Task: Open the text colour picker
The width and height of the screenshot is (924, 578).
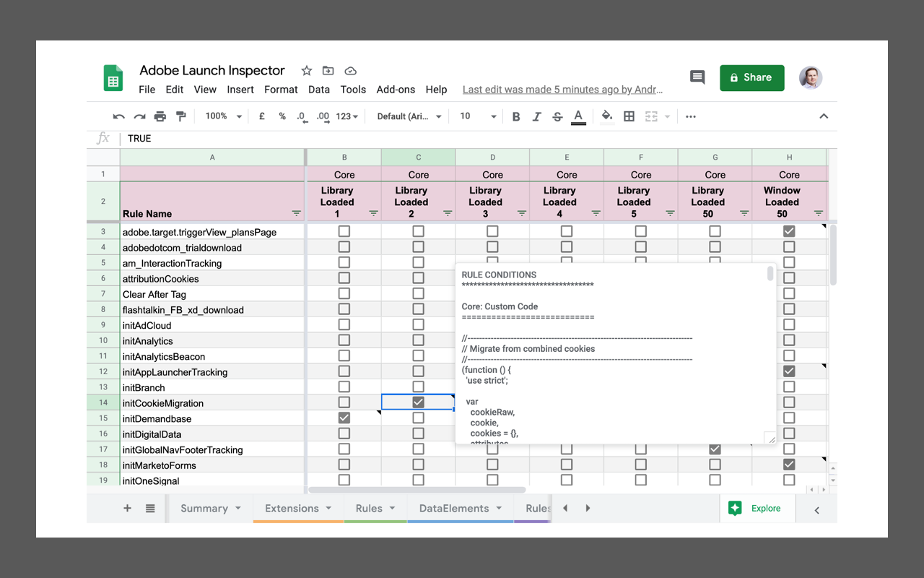Action: coord(578,117)
